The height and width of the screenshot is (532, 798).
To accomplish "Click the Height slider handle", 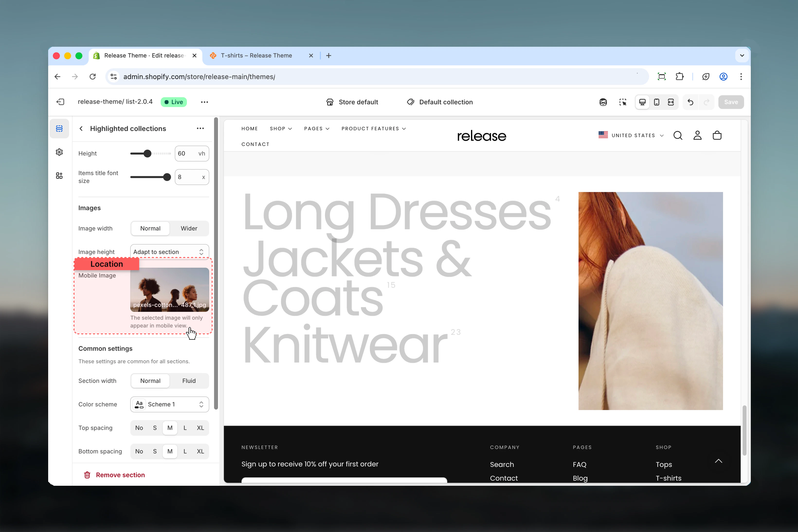I will tap(147, 153).
